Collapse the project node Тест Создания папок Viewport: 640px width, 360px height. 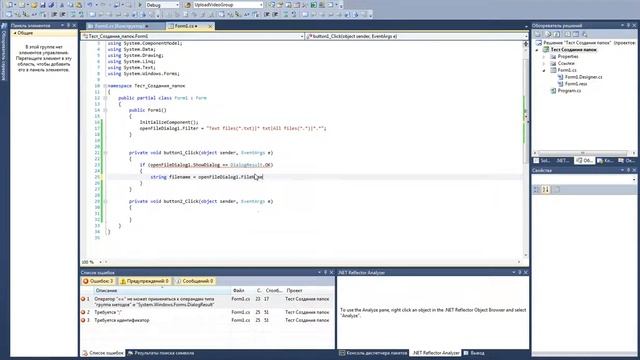coord(537,50)
